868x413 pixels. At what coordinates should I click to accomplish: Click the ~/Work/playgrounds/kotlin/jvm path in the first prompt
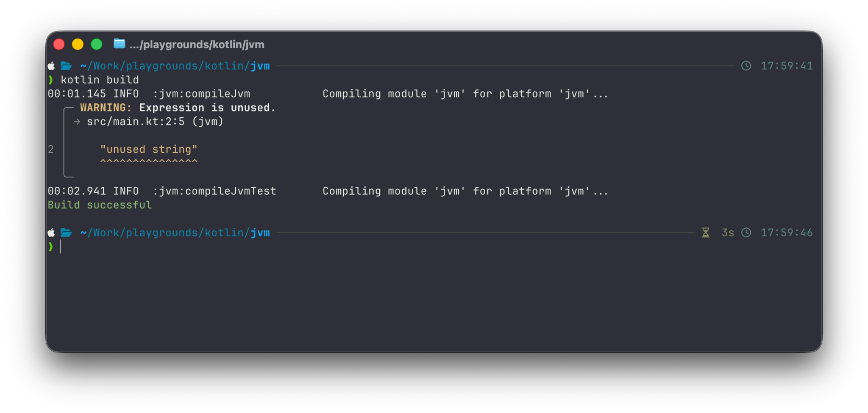click(175, 66)
